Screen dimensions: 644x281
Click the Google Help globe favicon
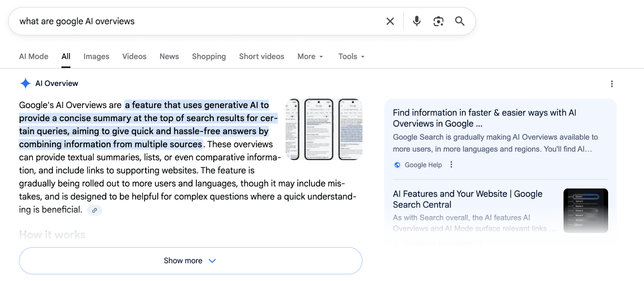coord(397,164)
